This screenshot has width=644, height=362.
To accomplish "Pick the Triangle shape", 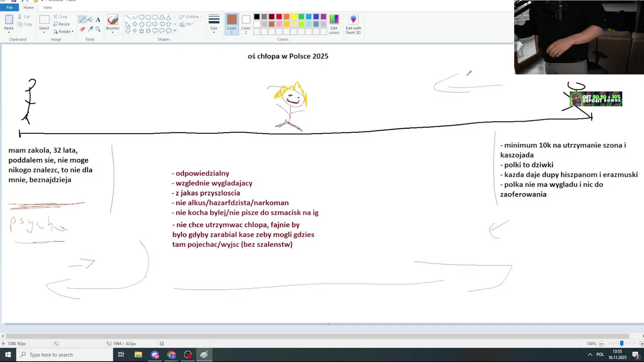I will point(168,17).
